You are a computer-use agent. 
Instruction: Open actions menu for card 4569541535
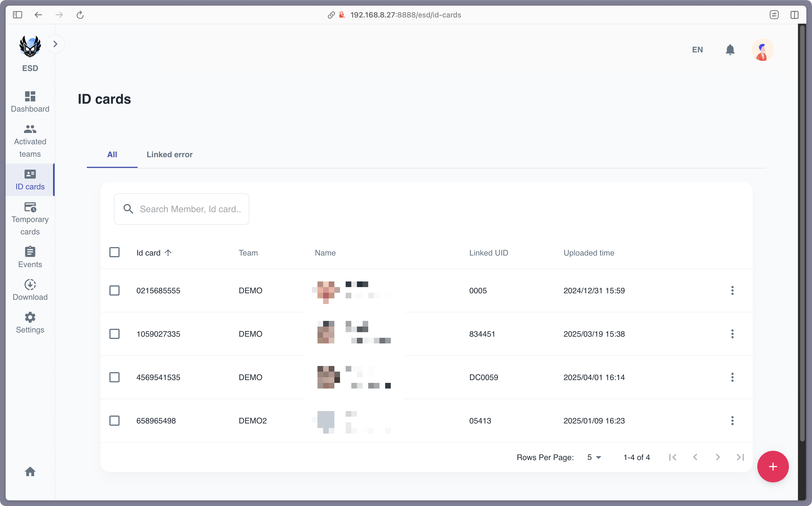(x=732, y=377)
